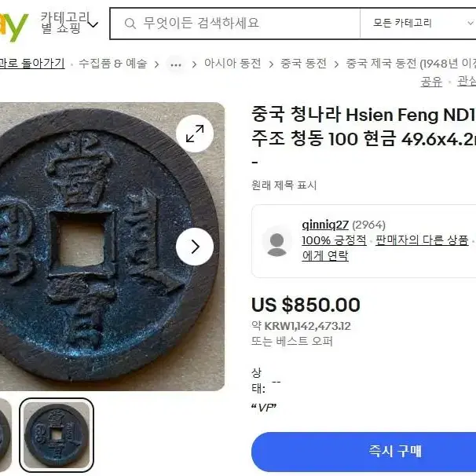The width and height of the screenshot is (476, 476).
Task: Click the 공유 share link
Action: click(431, 82)
